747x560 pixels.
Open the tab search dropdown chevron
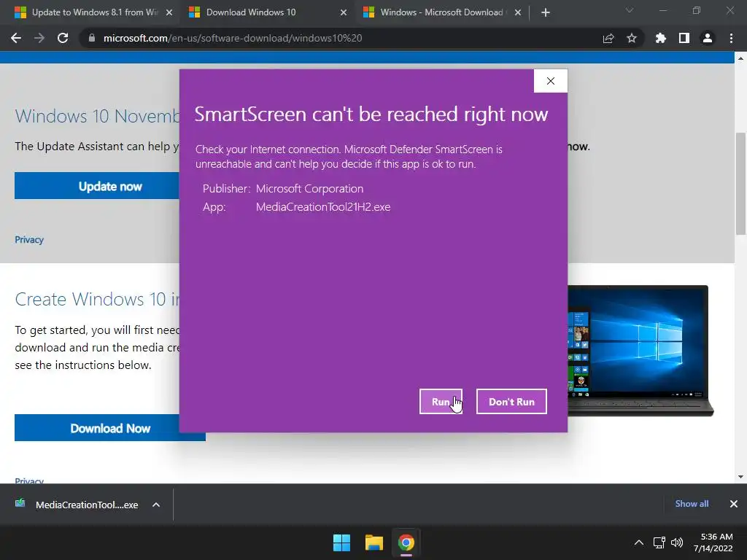click(630, 10)
